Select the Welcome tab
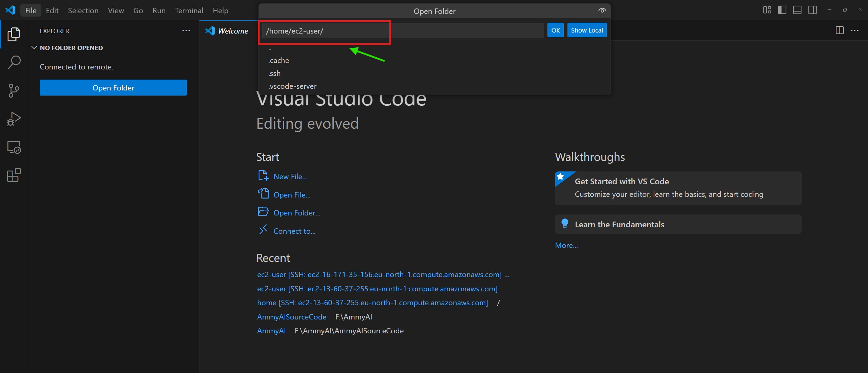Screen dimensions: 868x373 tap(233, 31)
